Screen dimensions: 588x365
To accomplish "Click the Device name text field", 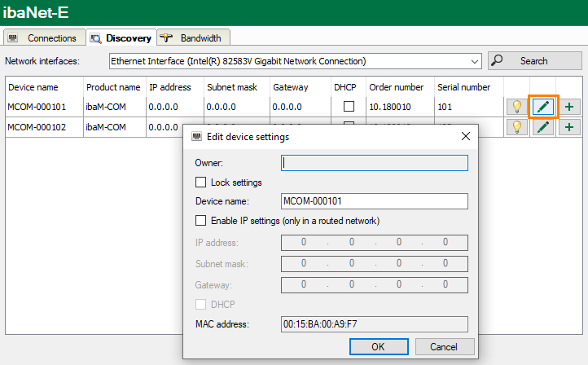I will pyautogui.click(x=374, y=201).
